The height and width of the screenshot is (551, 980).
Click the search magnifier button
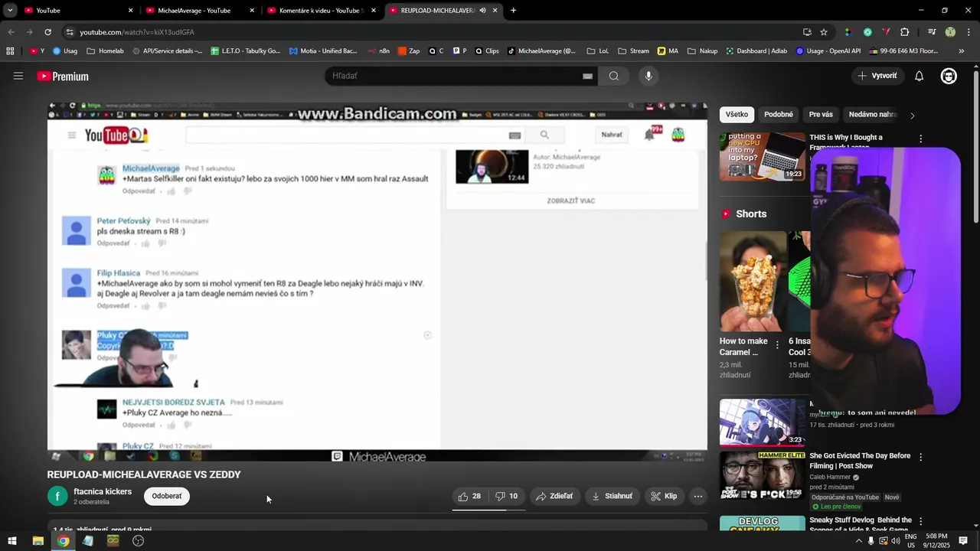click(614, 76)
